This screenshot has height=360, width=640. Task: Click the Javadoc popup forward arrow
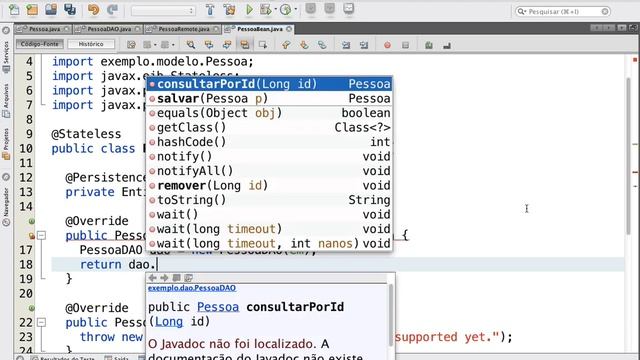164,278
